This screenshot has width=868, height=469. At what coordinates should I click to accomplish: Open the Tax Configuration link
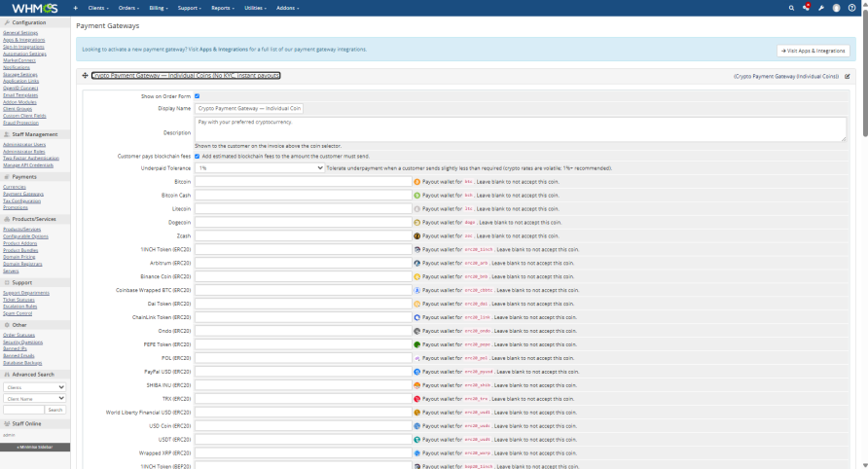(x=23, y=201)
